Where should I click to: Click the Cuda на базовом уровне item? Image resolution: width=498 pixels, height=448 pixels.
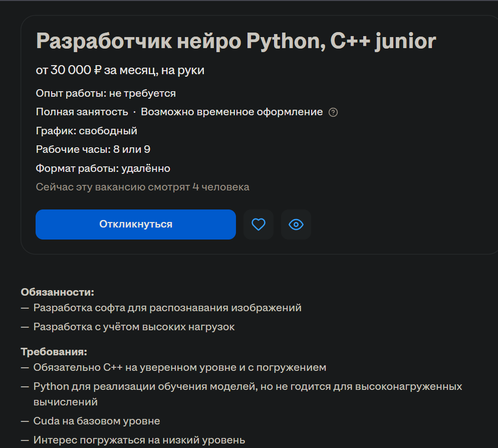pyautogui.click(x=97, y=421)
